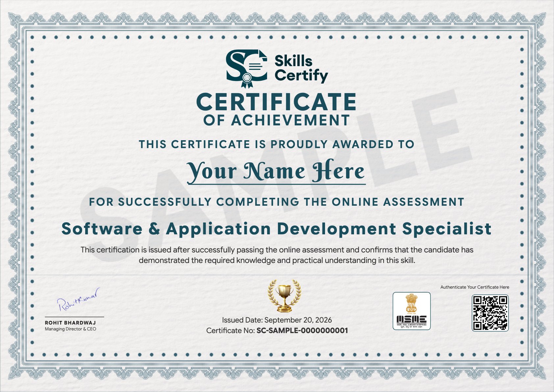
Task: Click line starting "demonstrated the required knowledge"
Action: pyautogui.click(x=277, y=260)
